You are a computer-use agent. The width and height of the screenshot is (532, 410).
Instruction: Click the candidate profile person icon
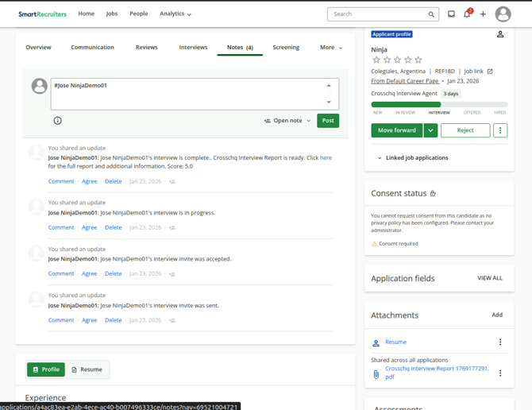[x=500, y=34]
